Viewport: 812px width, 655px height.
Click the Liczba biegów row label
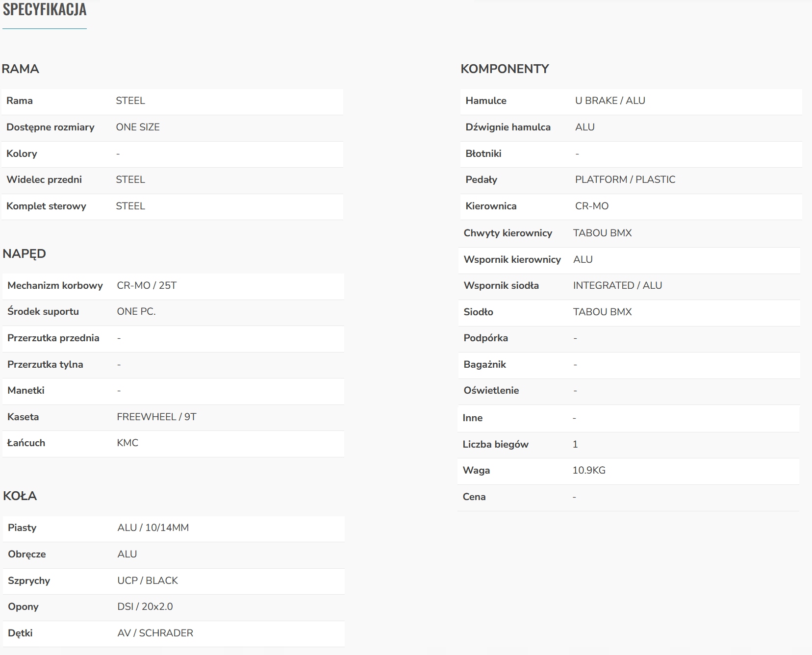point(495,444)
